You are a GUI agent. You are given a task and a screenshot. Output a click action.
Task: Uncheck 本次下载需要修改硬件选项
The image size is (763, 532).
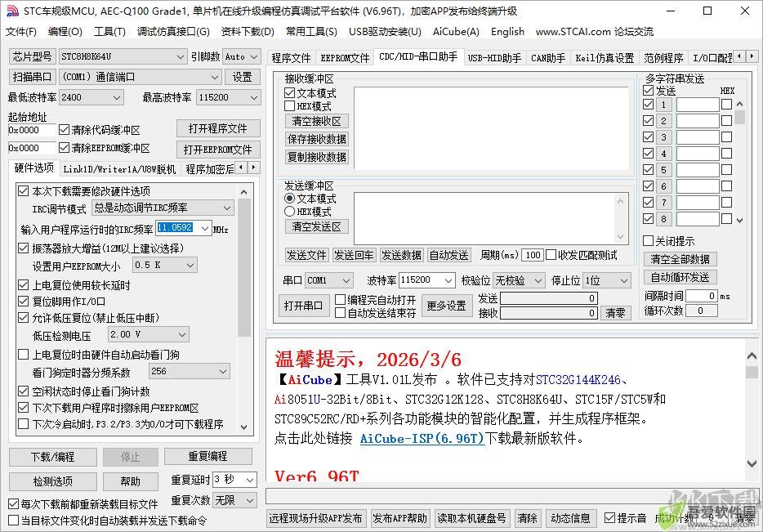pos(23,190)
